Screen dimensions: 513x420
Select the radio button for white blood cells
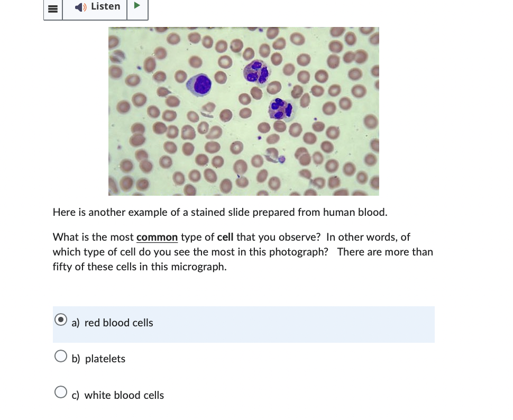61,392
